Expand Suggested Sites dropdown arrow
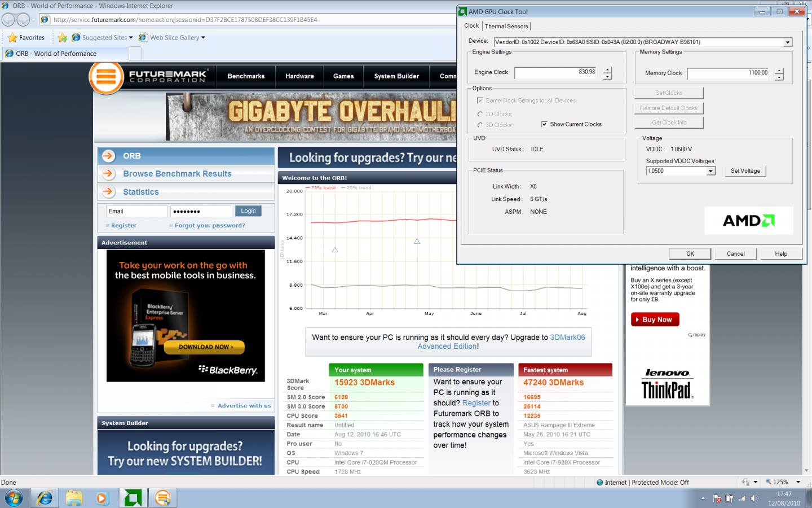 (131, 38)
